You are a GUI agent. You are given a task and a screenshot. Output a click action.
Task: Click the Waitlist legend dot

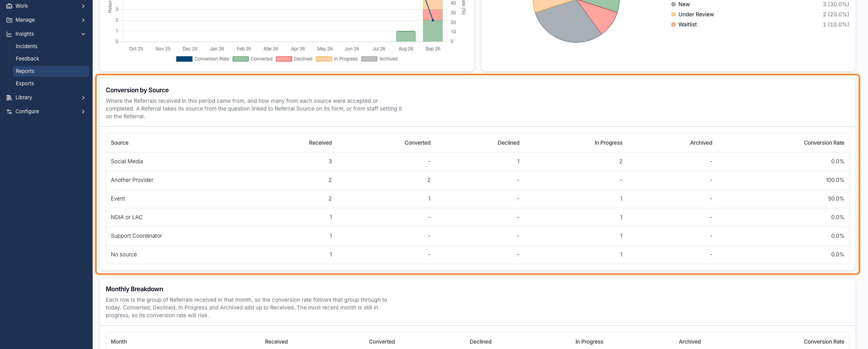click(673, 24)
